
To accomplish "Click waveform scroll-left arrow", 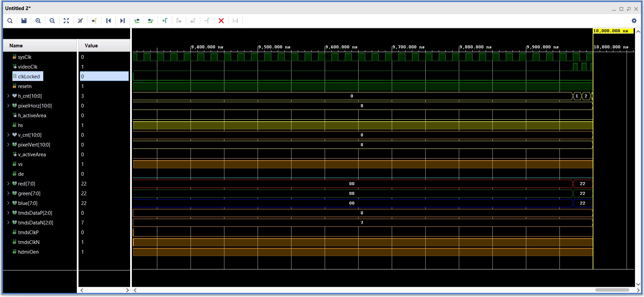I will pos(135,290).
